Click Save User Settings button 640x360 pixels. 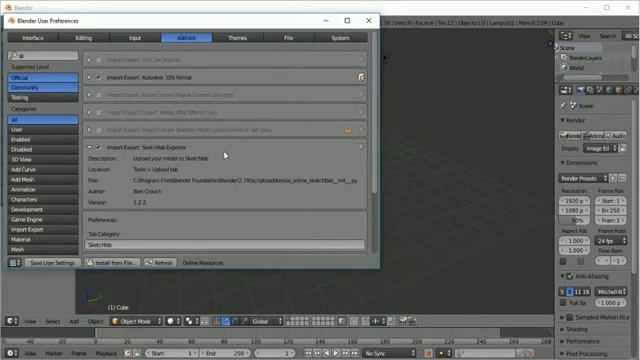52,263
